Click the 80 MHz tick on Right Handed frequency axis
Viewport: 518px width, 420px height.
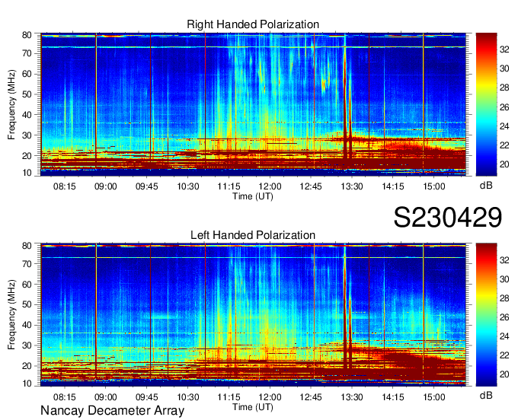coord(27,35)
